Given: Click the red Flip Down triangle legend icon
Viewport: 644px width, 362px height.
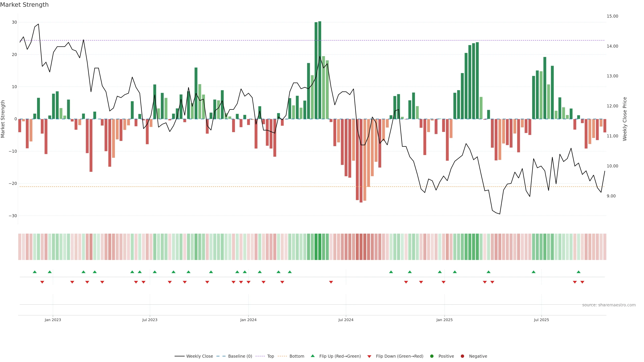Looking at the screenshot, I should 369,356.
